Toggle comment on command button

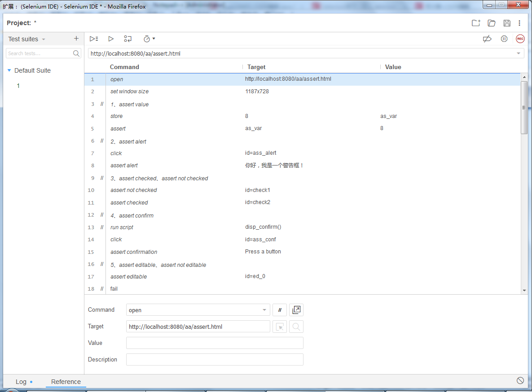click(x=280, y=310)
